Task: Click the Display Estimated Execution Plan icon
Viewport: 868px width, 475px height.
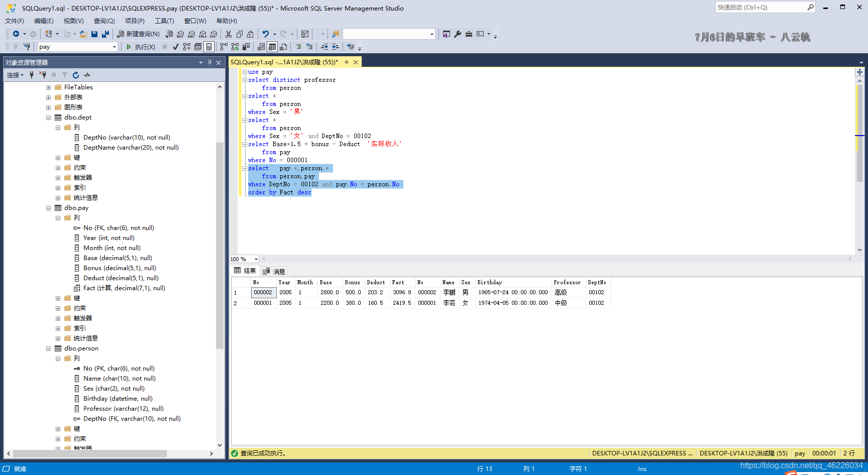Action: tap(187, 47)
